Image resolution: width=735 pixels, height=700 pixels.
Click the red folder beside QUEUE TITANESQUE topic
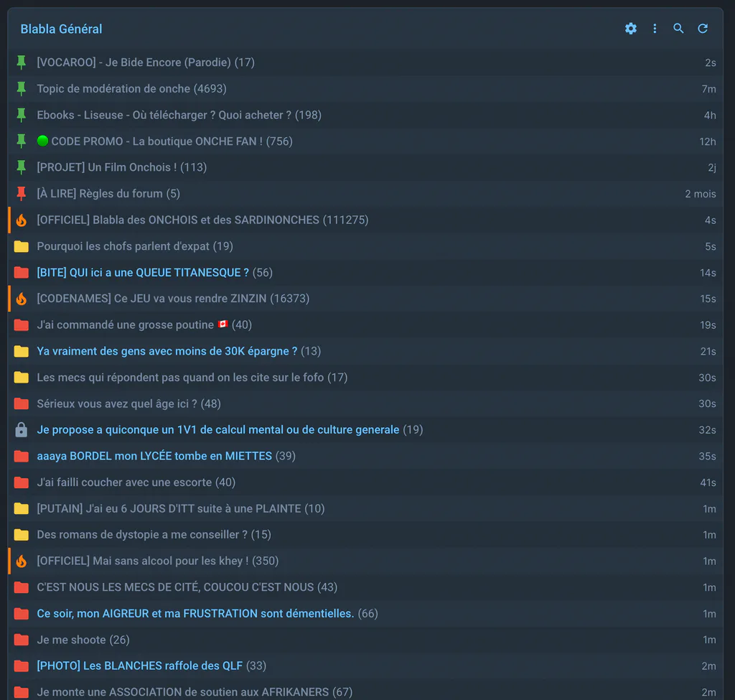[21, 272]
